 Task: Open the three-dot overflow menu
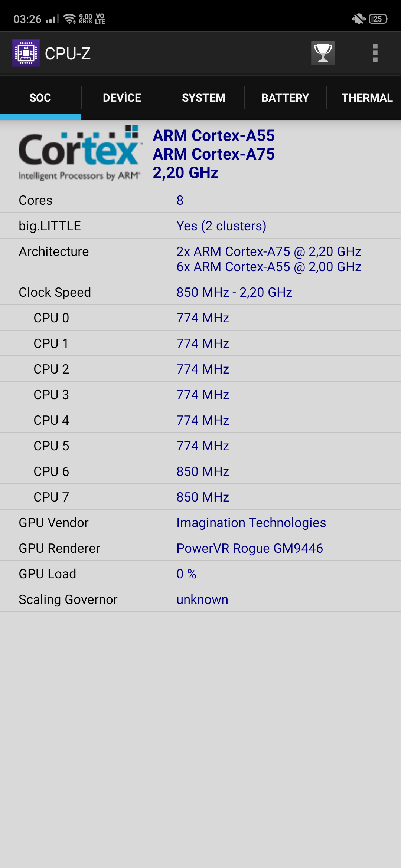pyautogui.click(x=375, y=53)
